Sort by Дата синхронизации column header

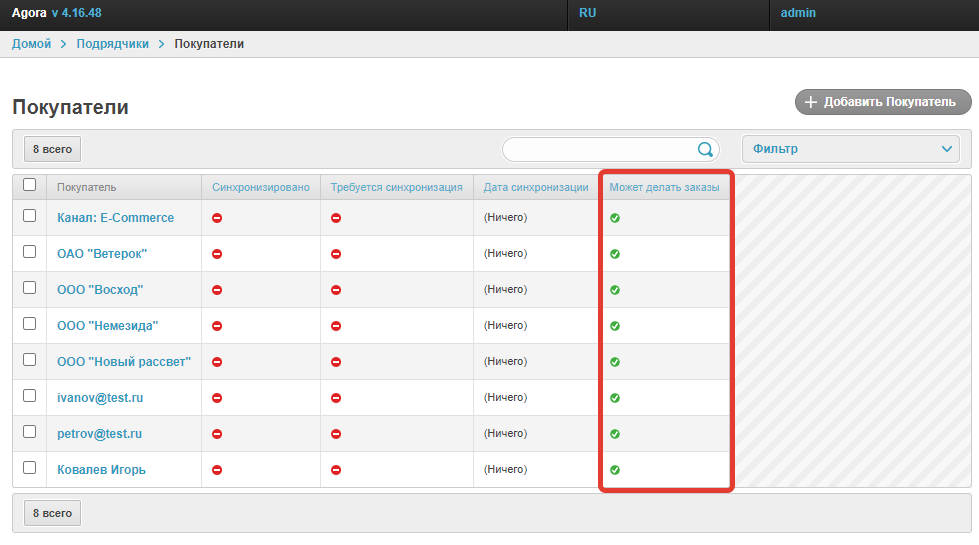pos(535,187)
